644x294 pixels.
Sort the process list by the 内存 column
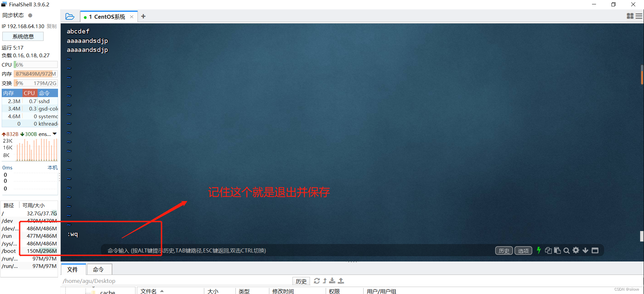point(12,93)
